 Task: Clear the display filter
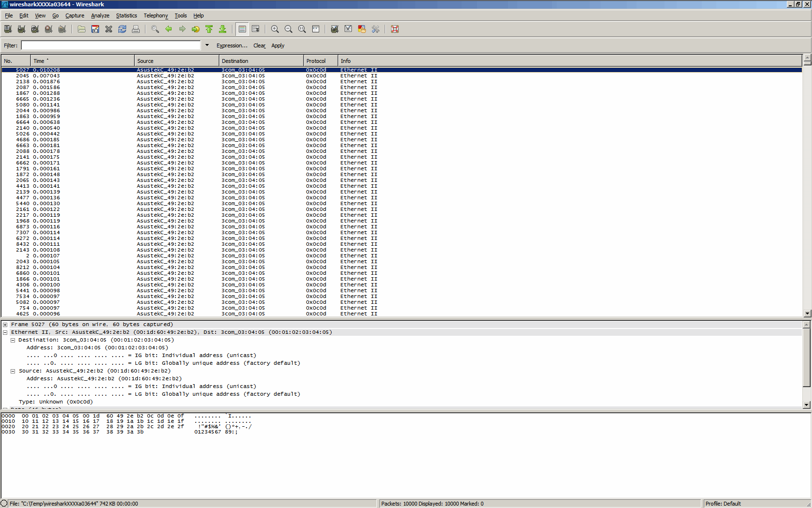click(x=260, y=45)
